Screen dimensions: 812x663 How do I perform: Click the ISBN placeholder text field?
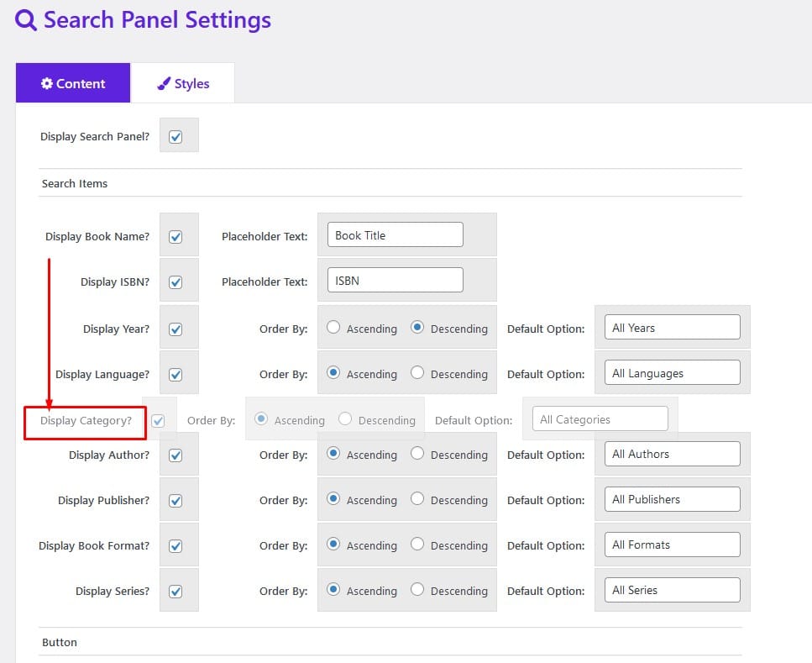click(x=396, y=281)
